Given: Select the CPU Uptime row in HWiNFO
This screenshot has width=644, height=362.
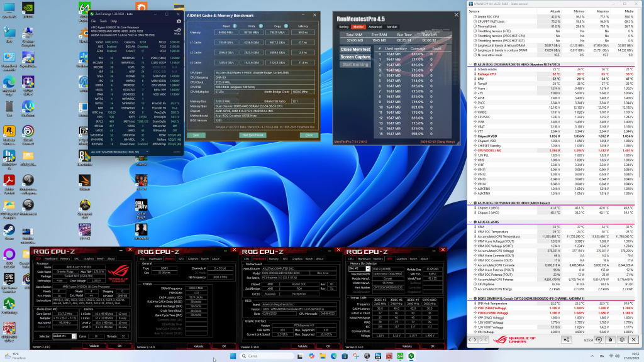Looking at the screenshot, I should click(554, 284).
